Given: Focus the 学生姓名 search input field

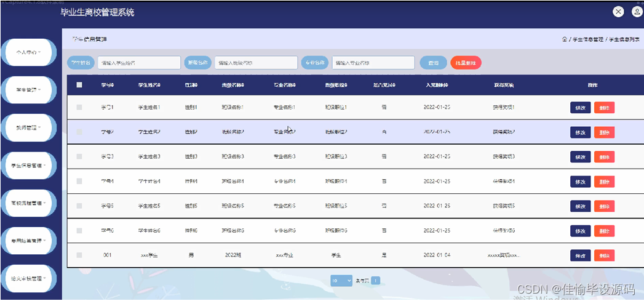Looking at the screenshot, I should [x=139, y=63].
